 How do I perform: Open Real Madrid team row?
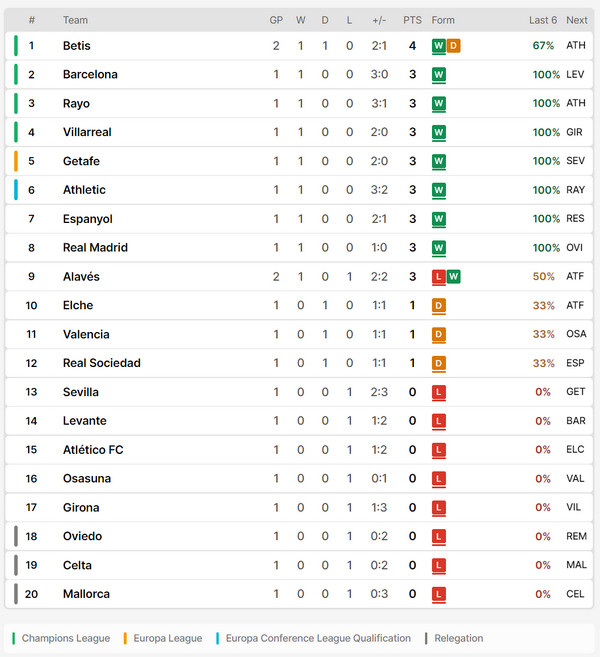coord(299,248)
